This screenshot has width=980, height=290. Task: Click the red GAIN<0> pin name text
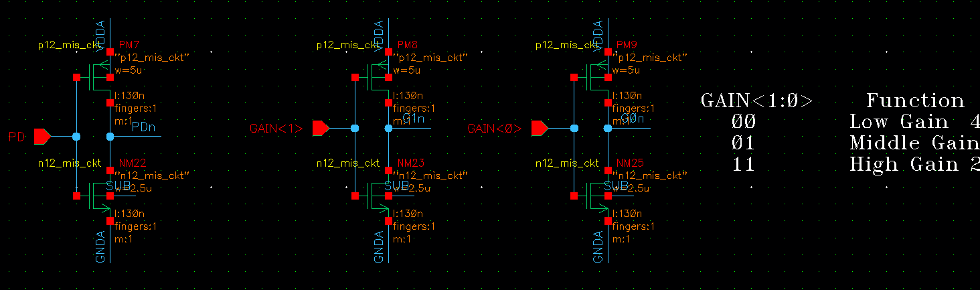click(495, 128)
